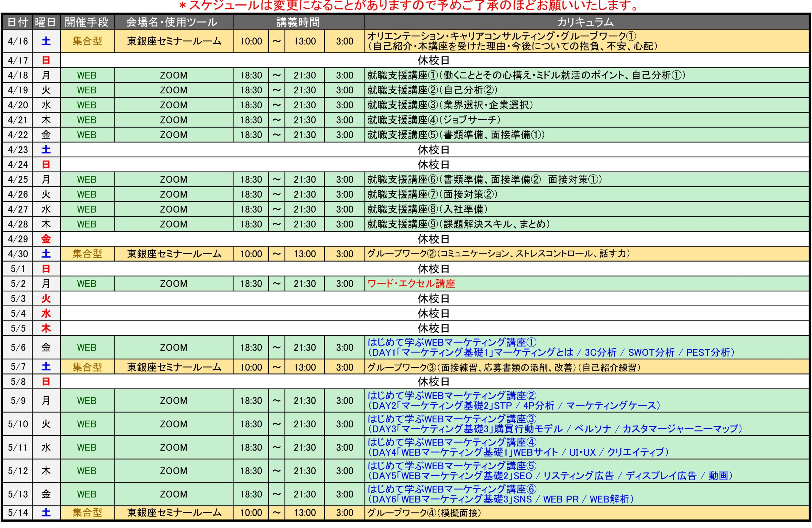Click the red 日 in 4/24 row
The height and width of the screenshot is (528, 812).
coord(46,164)
